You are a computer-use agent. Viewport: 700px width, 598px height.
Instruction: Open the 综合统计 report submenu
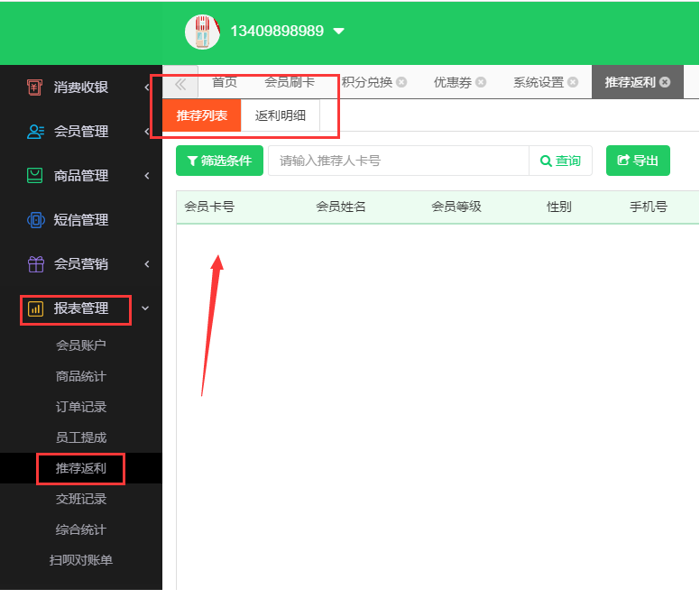pos(81,529)
